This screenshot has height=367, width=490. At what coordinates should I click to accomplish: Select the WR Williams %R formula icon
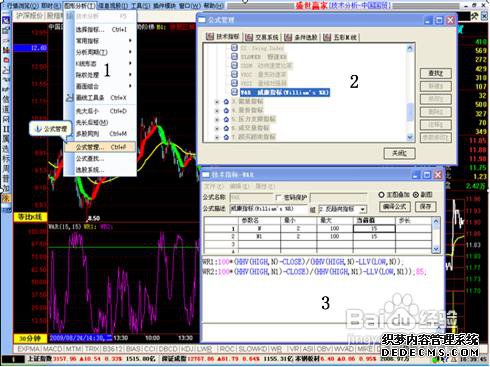(234, 92)
